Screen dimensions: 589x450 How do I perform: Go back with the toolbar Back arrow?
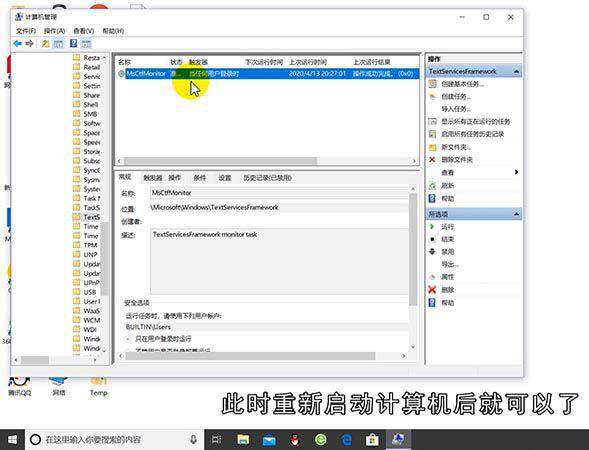point(18,44)
